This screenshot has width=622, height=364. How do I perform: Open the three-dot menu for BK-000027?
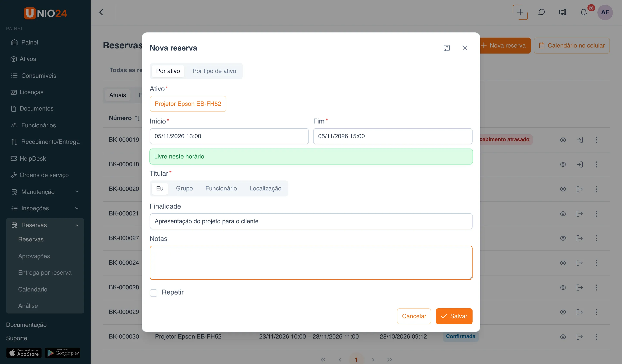click(x=596, y=238)
